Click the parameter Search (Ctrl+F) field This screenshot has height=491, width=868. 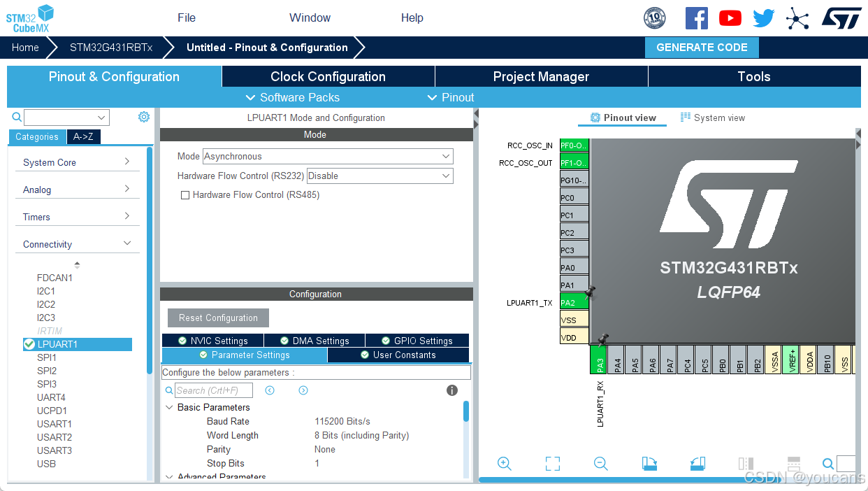click(x=214, y=390)
